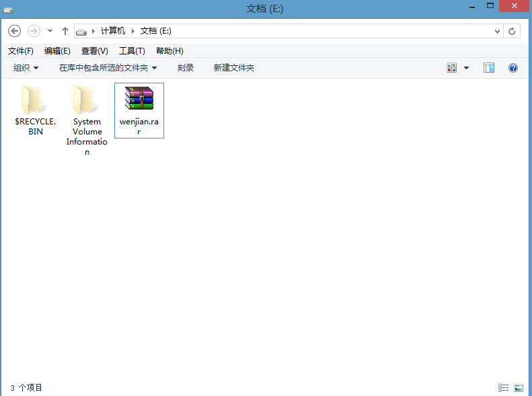
Task: Select the wenjian.rar archive icon
Action: 139,98
